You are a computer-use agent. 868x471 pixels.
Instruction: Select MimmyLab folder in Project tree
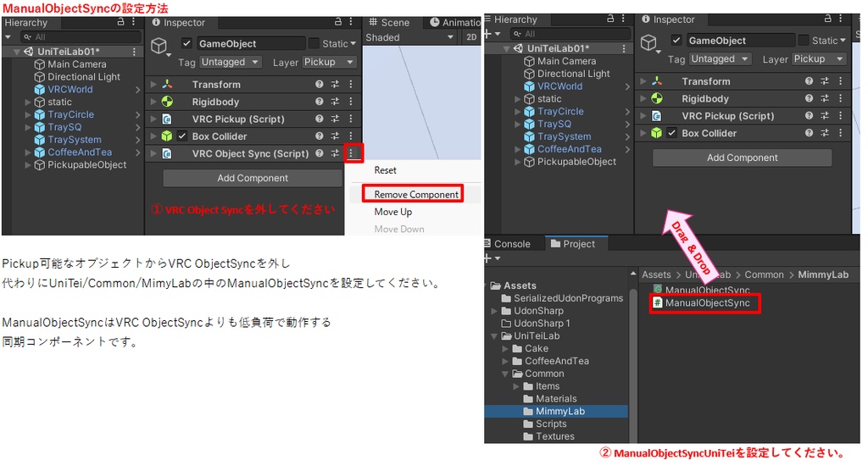point(556,411)
